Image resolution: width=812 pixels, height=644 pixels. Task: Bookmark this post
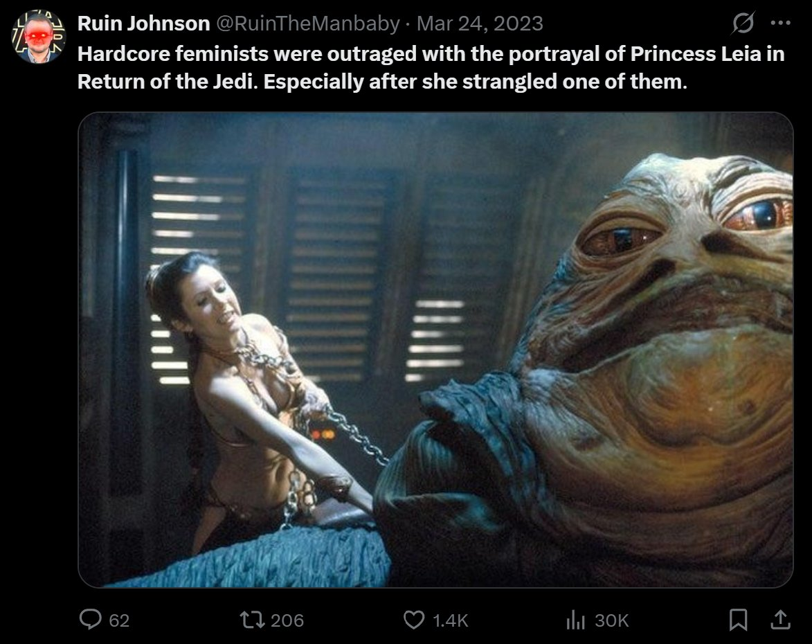[738, 620]
